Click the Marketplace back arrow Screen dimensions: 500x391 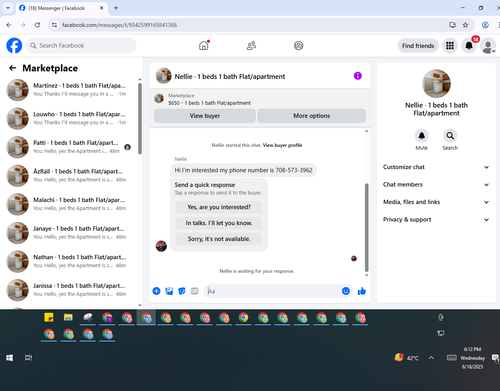13,68
